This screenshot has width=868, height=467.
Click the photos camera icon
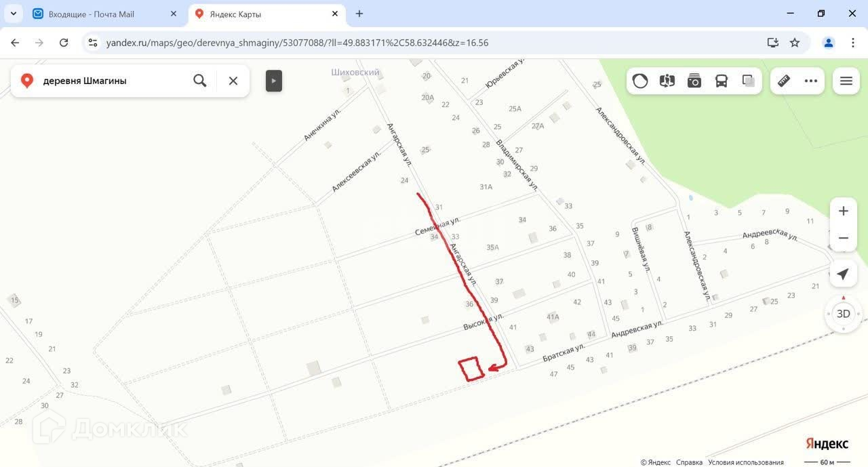(694, 81)
